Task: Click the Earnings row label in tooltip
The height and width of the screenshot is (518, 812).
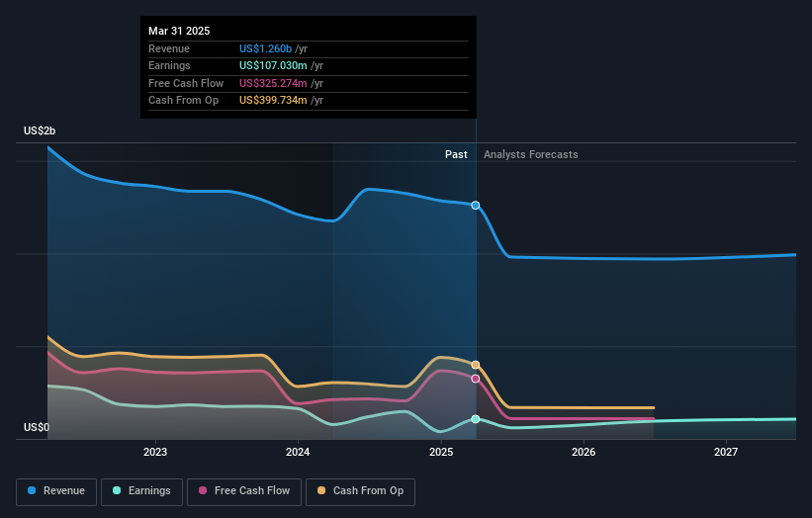Action: [x=169, y=65]
